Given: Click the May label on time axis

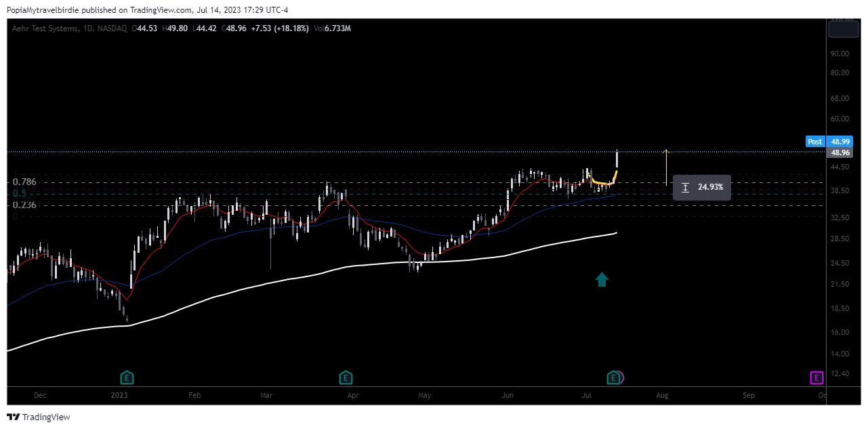Looking at the screenshot, I should click(425, 395).
